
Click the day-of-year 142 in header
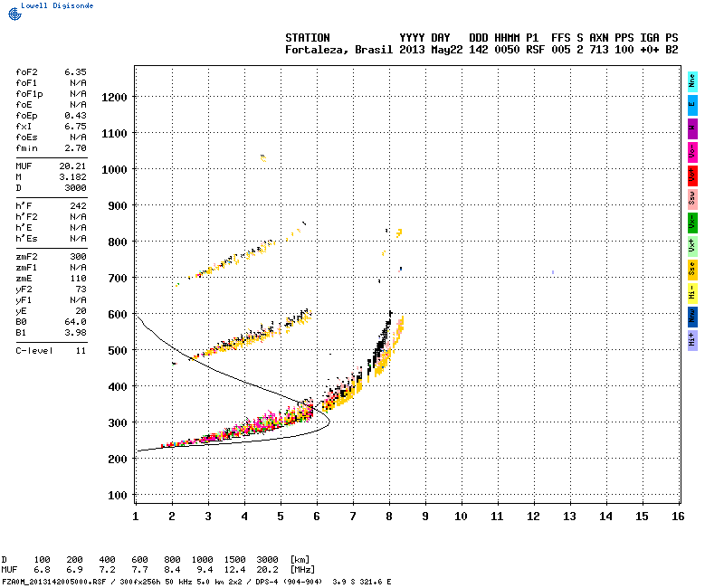479,50
